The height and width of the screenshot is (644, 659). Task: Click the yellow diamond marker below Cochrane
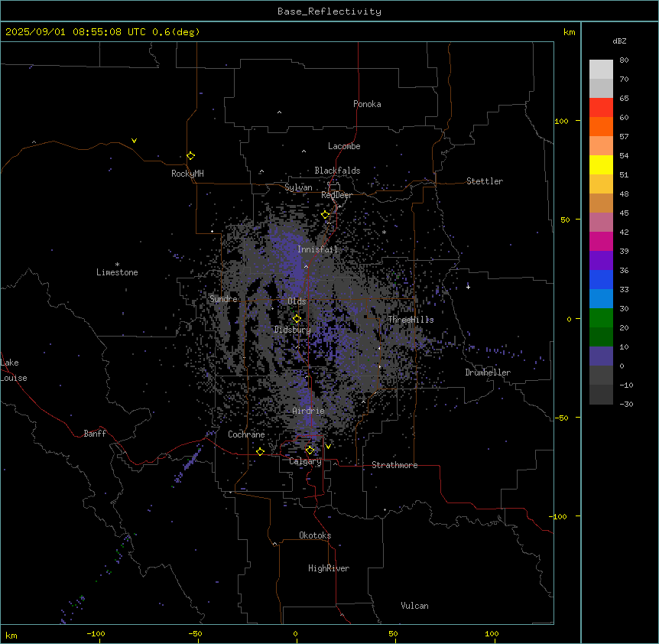click(x=260, y=451)
